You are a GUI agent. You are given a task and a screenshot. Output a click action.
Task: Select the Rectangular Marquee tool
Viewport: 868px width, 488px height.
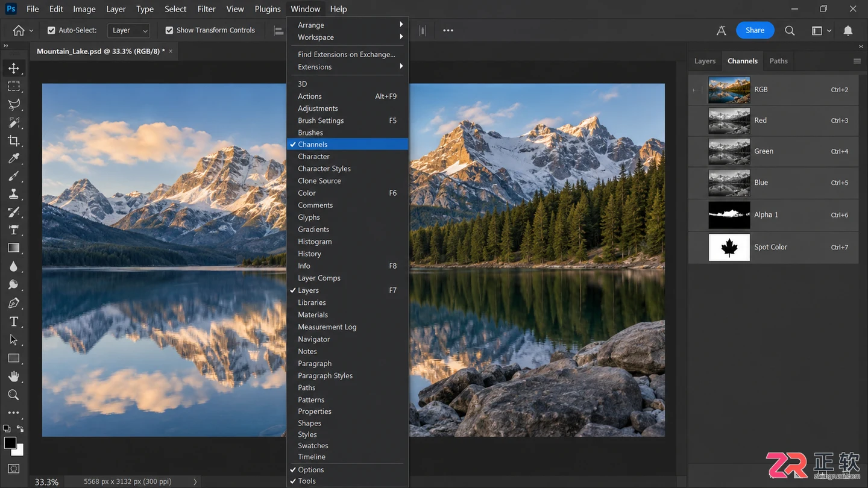coord(14,86)
